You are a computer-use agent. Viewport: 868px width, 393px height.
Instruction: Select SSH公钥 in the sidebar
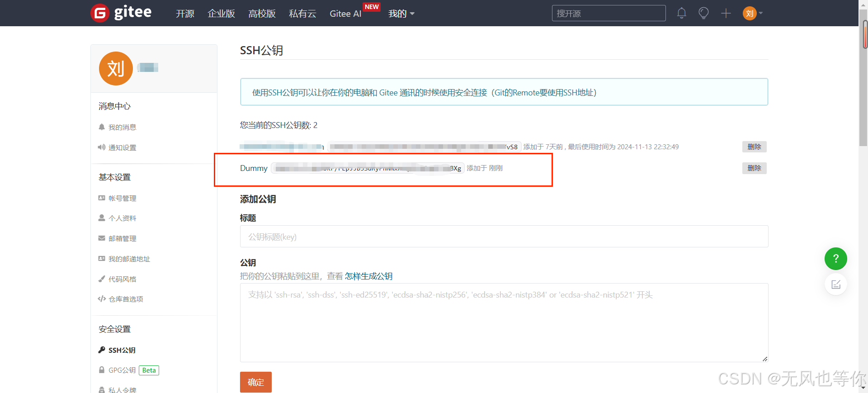[122, 350]
